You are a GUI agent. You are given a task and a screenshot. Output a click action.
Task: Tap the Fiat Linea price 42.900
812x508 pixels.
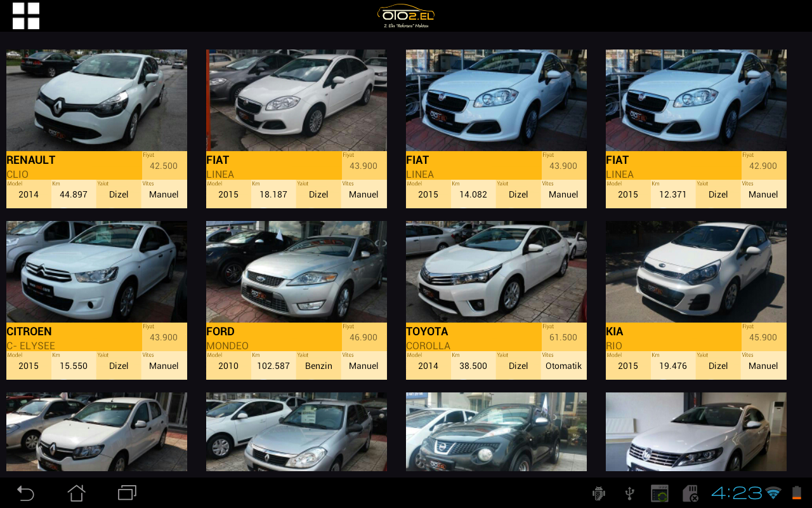[763, 166]
